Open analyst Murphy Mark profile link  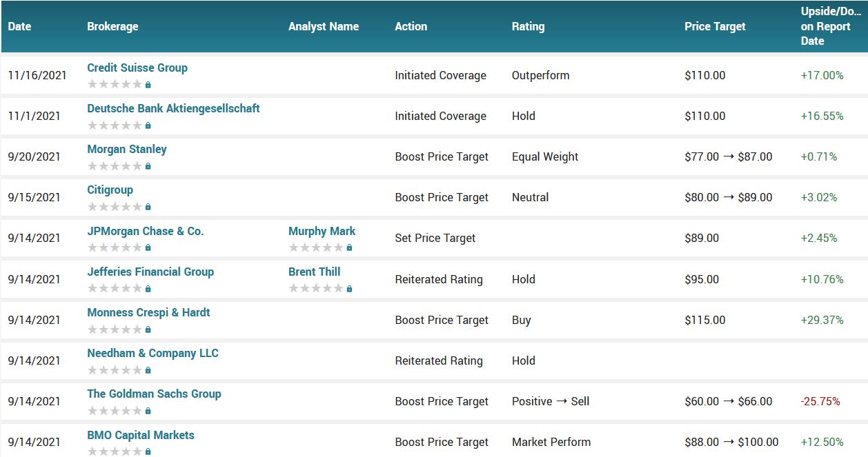click(x=322, y=231)
